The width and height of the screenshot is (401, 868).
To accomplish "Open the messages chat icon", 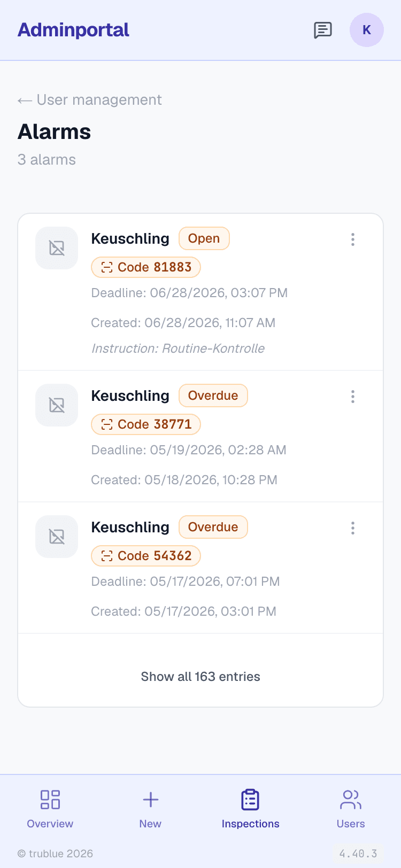I will (323, 30).
